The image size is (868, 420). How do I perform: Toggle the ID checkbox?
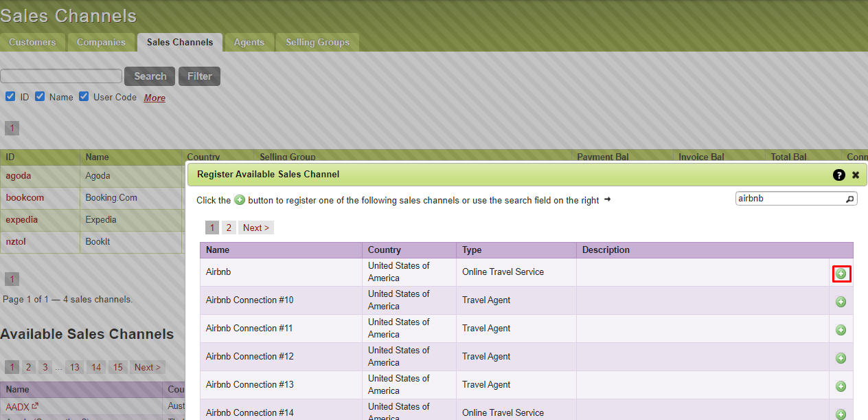(10, 96)
